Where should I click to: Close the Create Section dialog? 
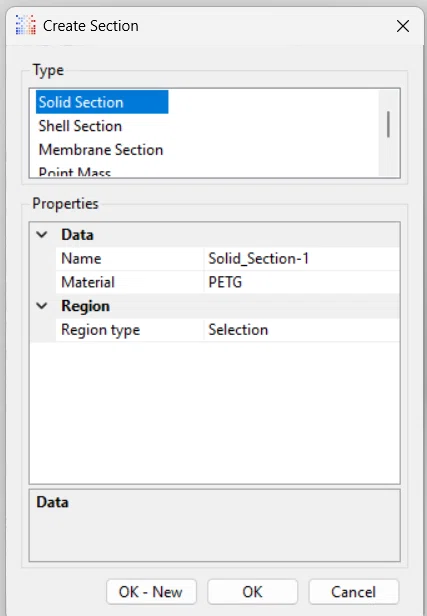point(403,26)
